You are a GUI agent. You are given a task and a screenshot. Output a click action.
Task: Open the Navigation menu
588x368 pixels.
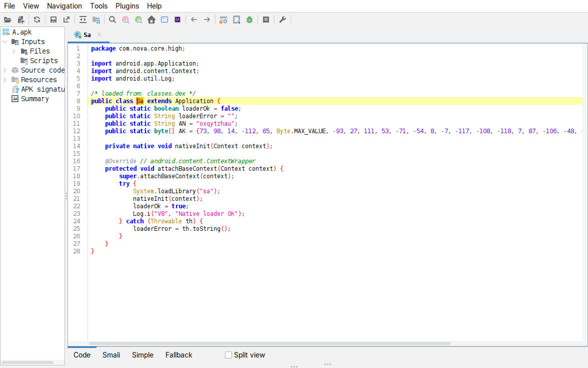coord(64,6)
